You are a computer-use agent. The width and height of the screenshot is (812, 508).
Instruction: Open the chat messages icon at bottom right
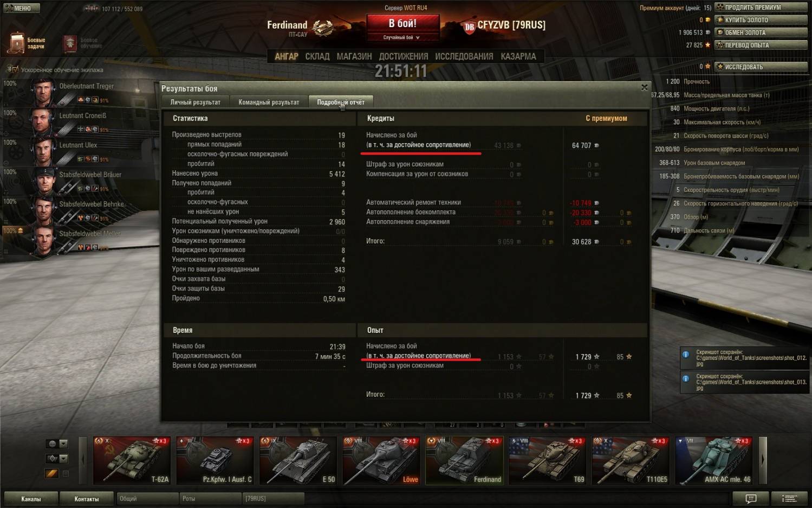pyautogui.click(x=751, y=498)
